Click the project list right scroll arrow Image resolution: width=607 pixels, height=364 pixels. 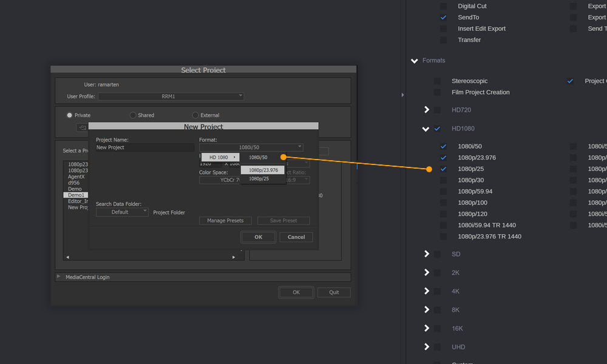click(x=234, y=257)
